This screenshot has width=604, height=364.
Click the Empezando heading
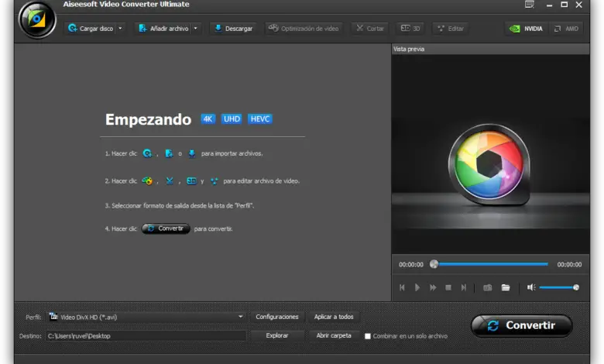149,119
